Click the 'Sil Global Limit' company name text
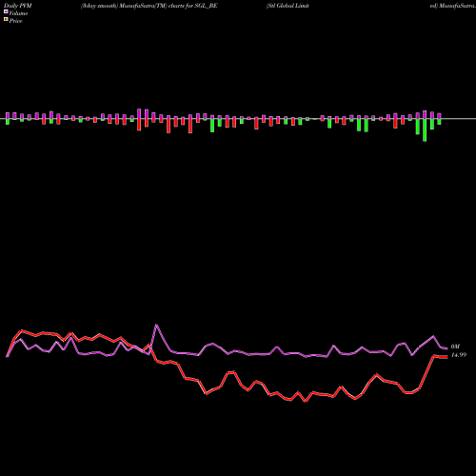This screenshot has height=476, width=476. point(288,6)
